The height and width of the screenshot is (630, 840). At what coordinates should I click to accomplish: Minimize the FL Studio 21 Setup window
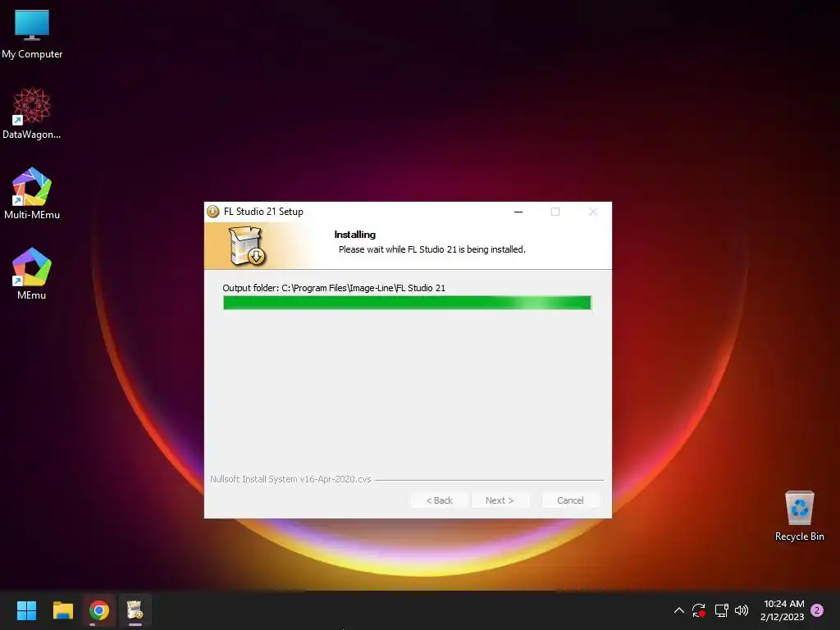point(518,212)
